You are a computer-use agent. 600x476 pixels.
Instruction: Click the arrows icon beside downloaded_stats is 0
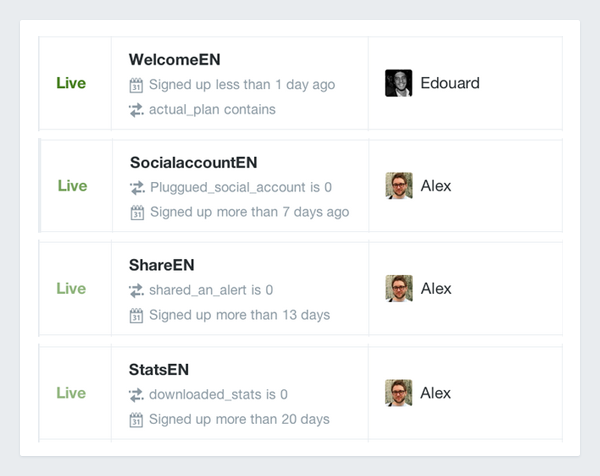[x=136, y=395]
